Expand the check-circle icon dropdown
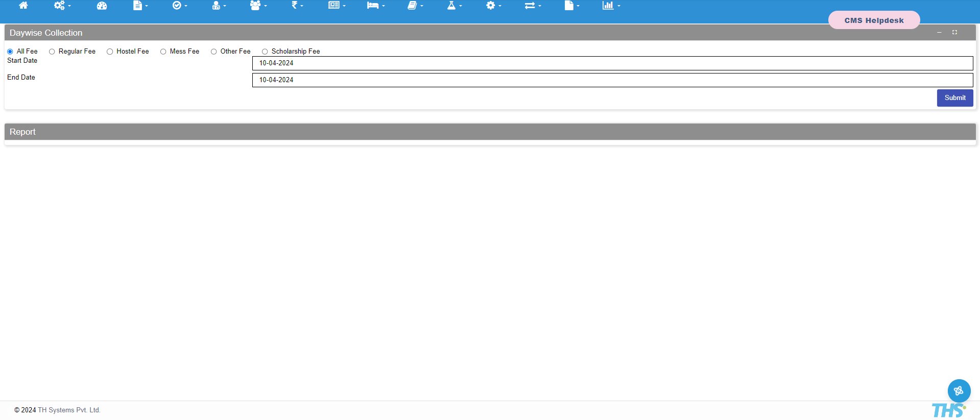This screenshot has height=420, width=980. 179,6
